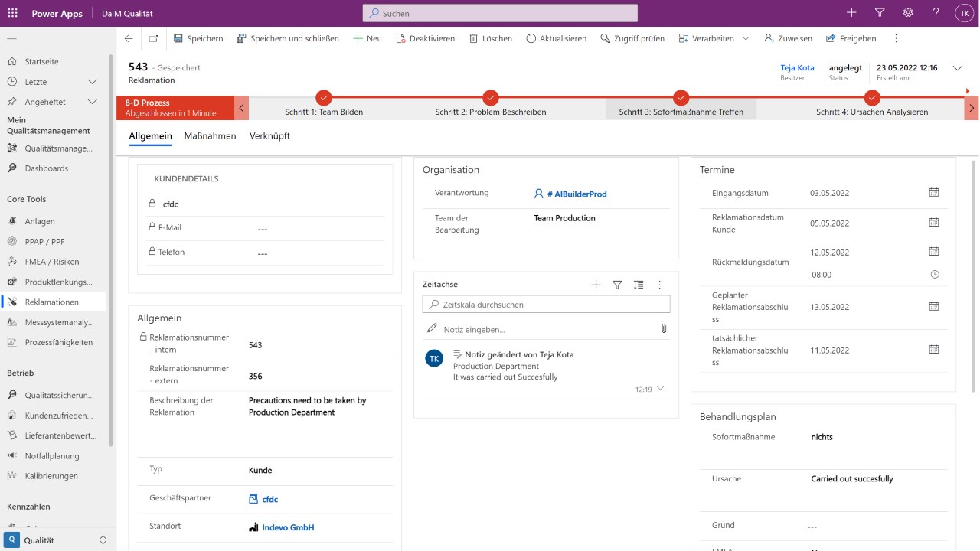This screenshot has height=551, width=980.
Task: Click the Zeitskala durchsuchen field
Action: [x=546, y=305]
